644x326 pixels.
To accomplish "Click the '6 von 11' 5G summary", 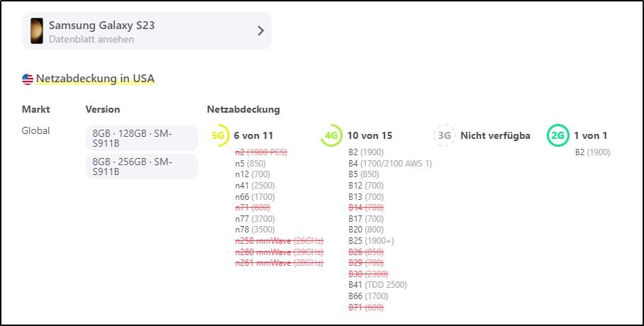I will coord(253,135).
